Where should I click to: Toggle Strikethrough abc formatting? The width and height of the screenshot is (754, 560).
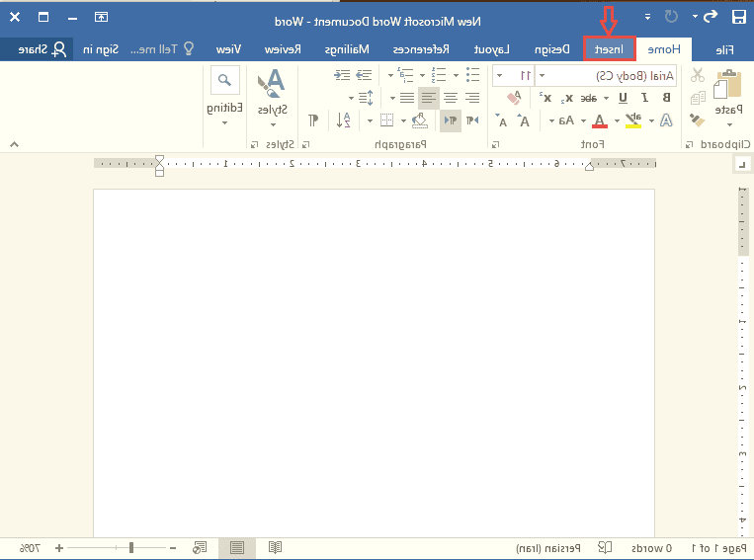coord(589,98)
